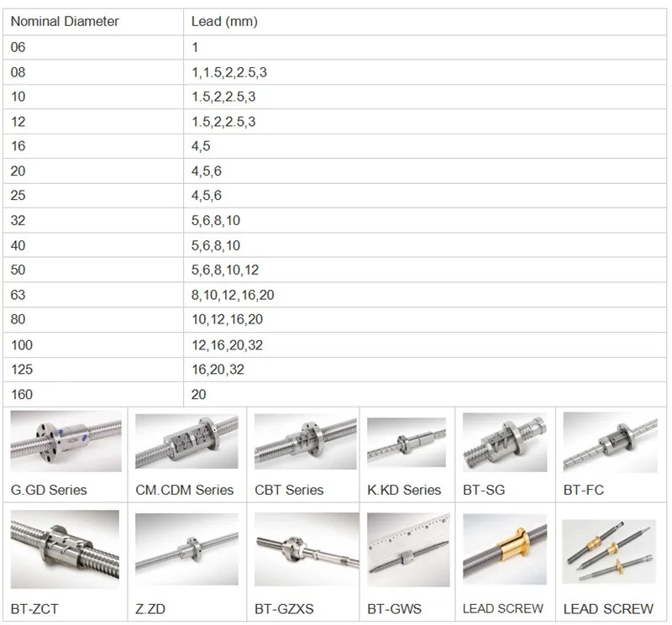Select nominal diameter cell '10'
672x625 pixels.
point(93,97)
